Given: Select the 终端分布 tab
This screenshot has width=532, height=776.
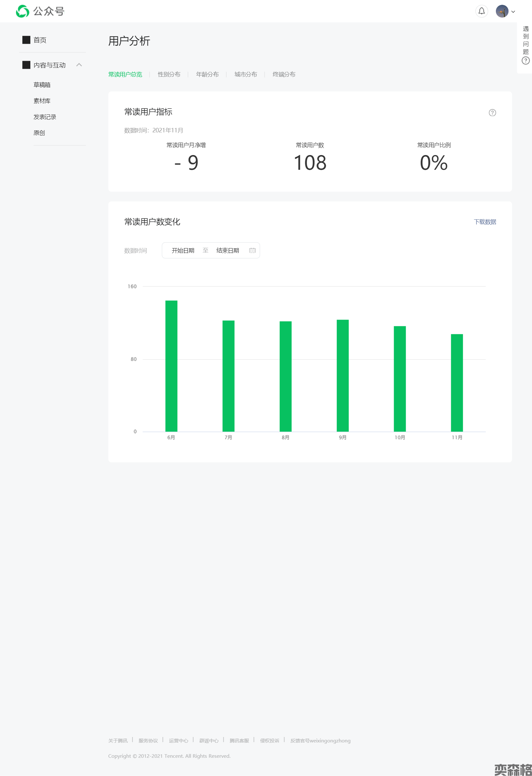Looking at the screenshot, I should (284, 74).
